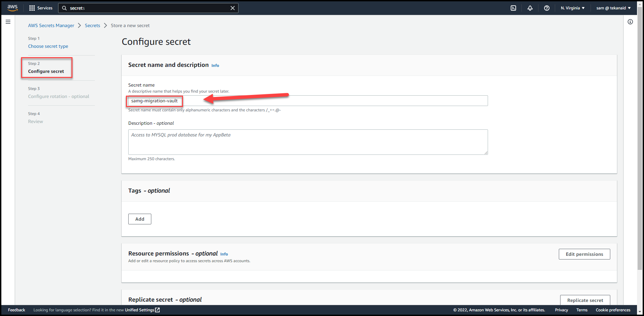Go back to Step 1 Choose secret type
644x316 pixels.
48,46
